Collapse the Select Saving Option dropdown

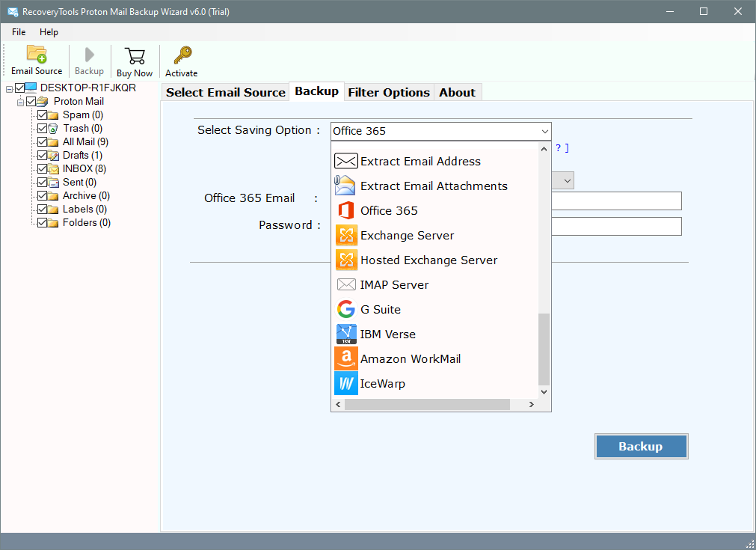pyautogui.click(x=544, y=132)
